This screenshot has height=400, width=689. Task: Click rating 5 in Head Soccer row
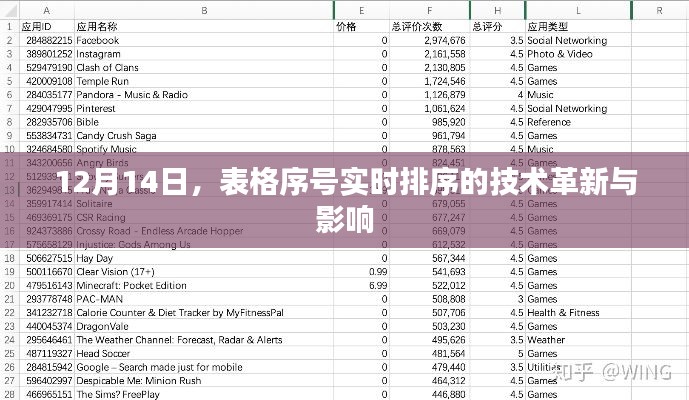[x=497, y=353]
